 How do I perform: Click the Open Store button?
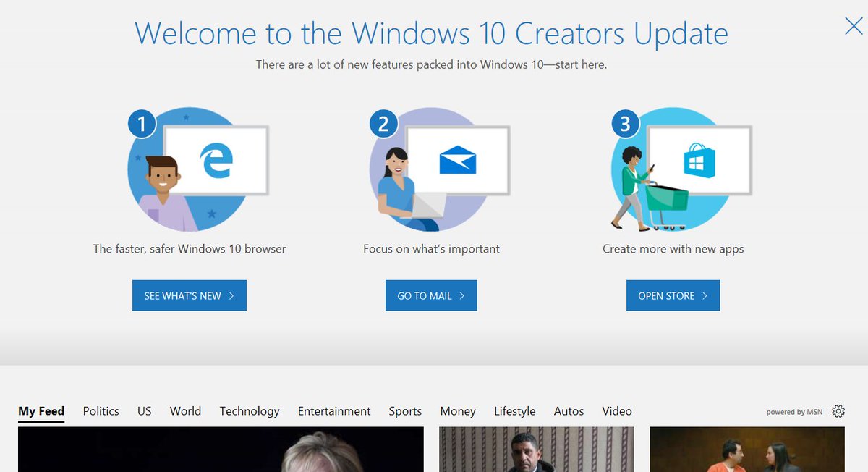[x=673, y=295]
